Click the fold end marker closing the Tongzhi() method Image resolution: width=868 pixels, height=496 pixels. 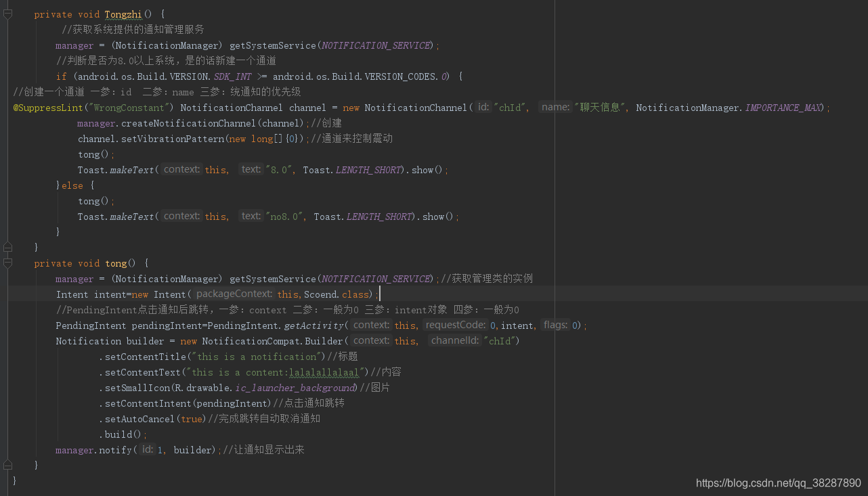pos(7,247)
